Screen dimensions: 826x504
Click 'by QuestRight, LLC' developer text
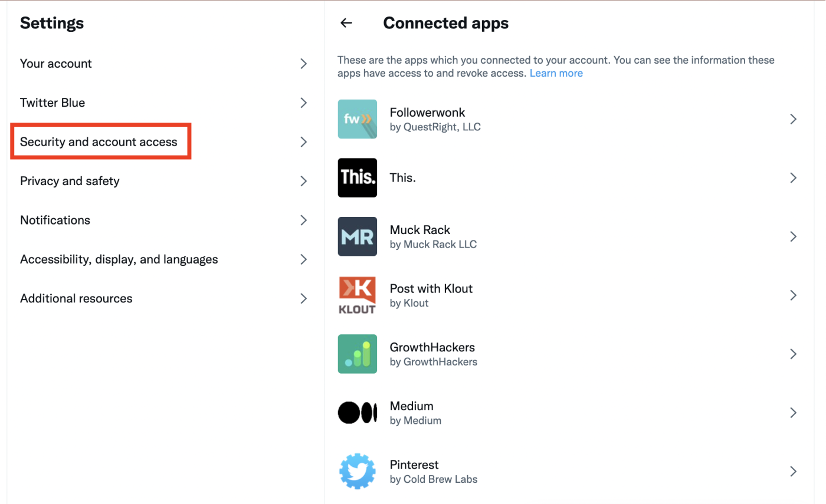click(x=435, y=127)
